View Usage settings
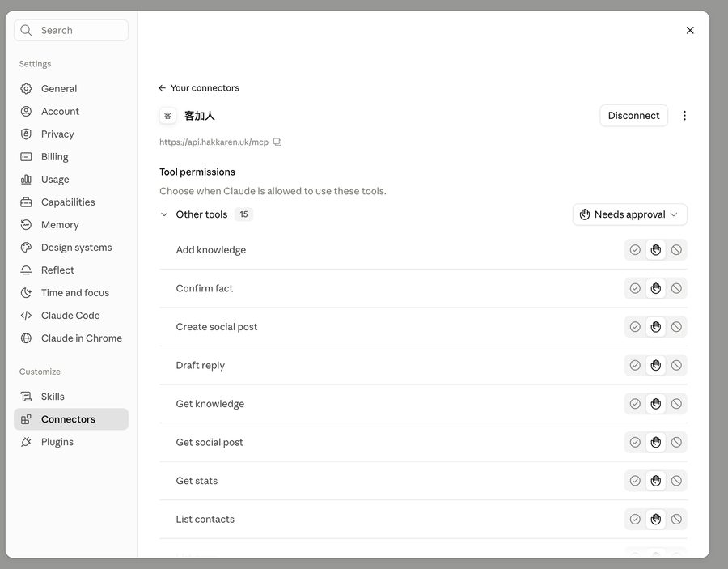The width and height of the screenshot is (728, 569). pyautogui.click(x=71, y=180)
